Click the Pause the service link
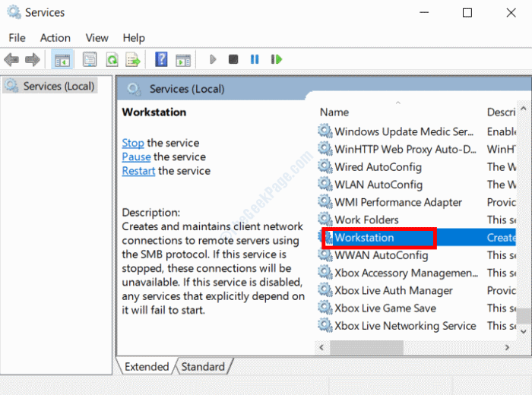 136,156
